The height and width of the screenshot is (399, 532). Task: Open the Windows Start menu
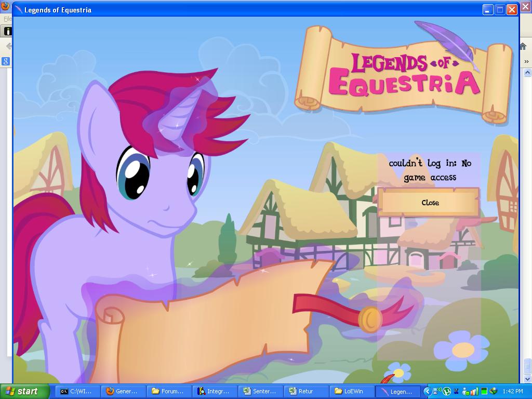pyautogui.click(x=25, y=392)
